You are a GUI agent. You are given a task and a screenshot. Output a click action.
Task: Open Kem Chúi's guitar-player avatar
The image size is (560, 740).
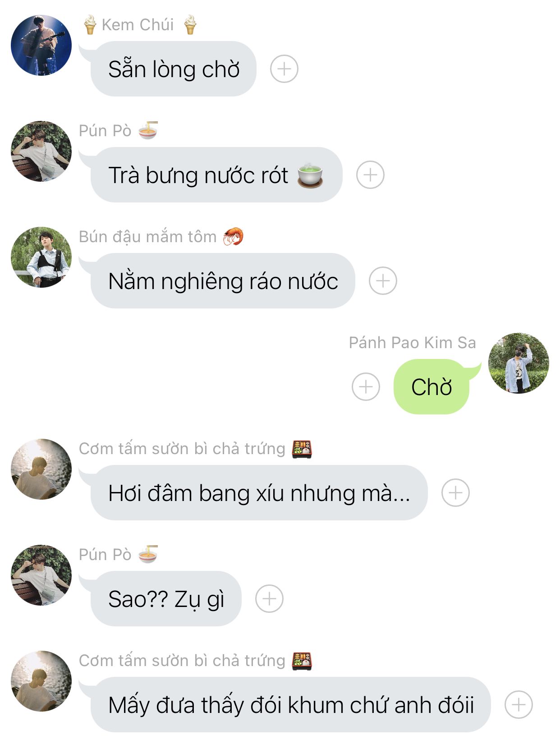coord(41,45)
